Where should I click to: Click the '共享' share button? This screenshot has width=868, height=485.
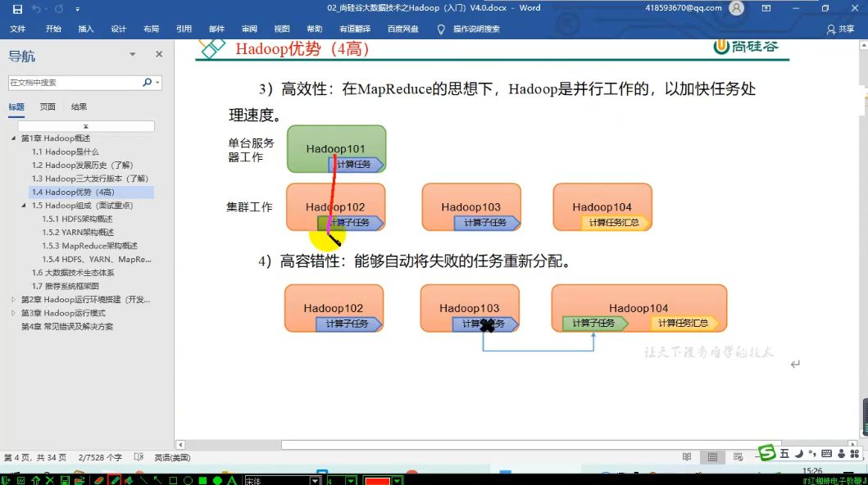(841, 29)
